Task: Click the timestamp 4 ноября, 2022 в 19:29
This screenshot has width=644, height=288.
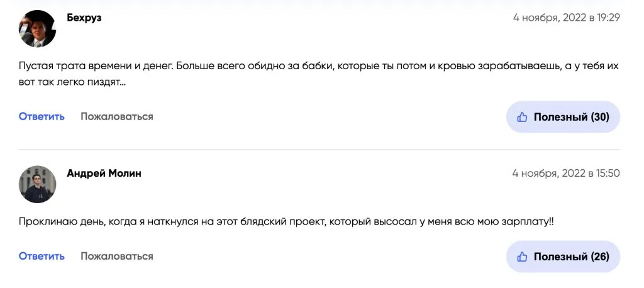Action: pyautogui.click(x=567, y=18)
